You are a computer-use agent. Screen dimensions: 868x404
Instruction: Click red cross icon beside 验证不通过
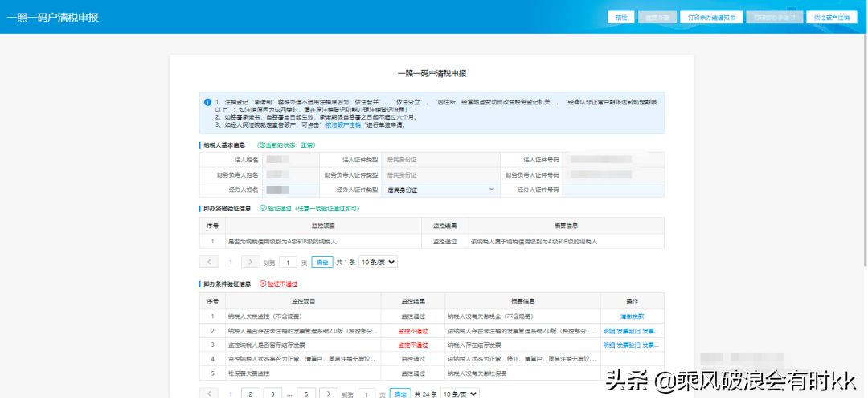(x=263, y=284)
